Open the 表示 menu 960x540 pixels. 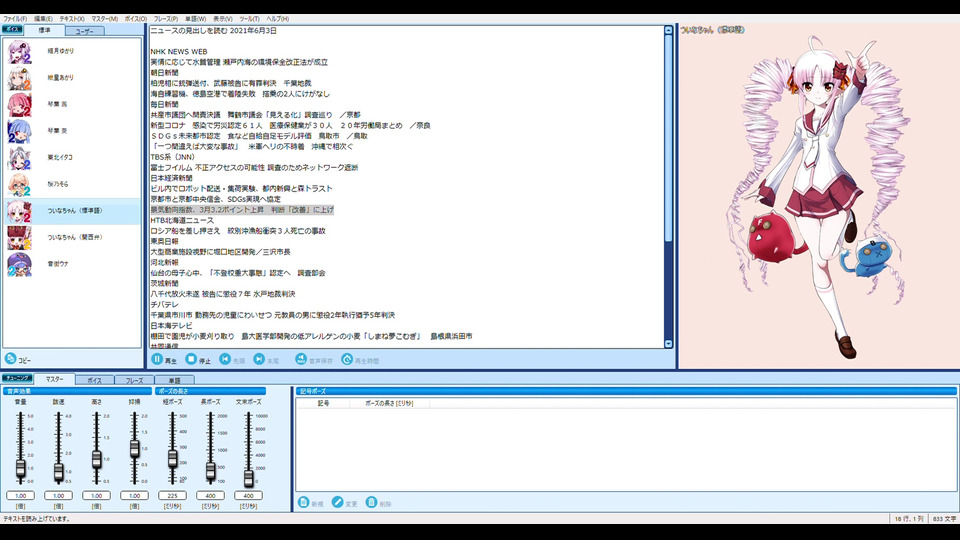pyautogui.click(x=222, y=19)
